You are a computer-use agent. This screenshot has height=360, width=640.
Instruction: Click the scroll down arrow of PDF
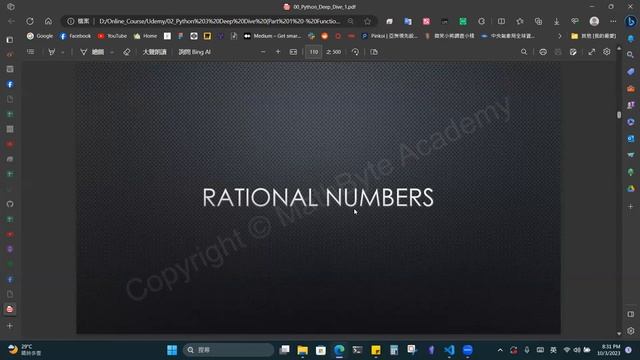(619, 333)
